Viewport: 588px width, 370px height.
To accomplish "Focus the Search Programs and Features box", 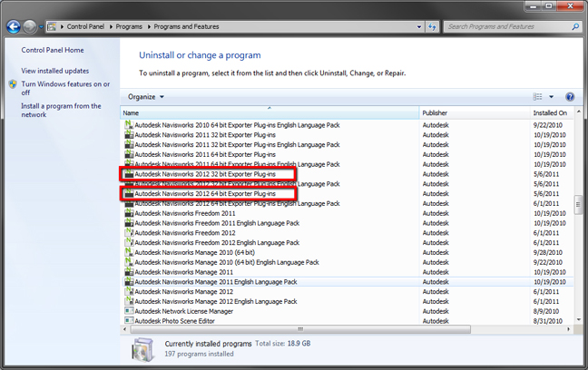I will point(508,26).
